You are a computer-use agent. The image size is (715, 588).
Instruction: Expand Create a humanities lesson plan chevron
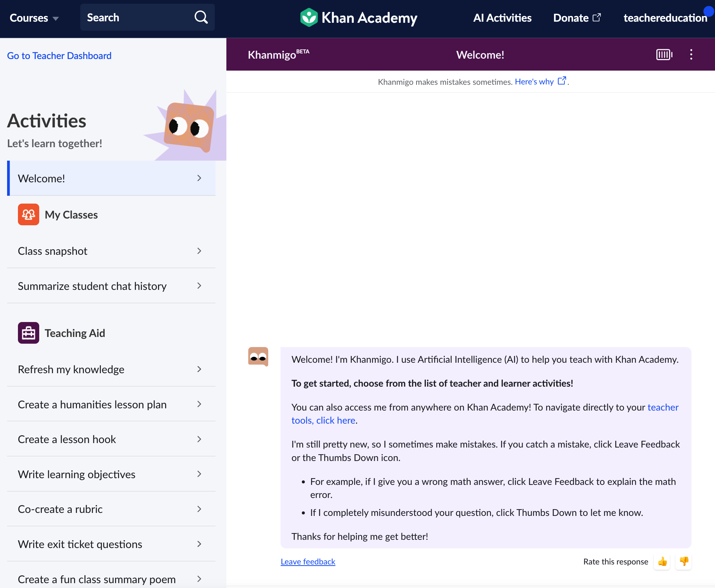(199, 404)
